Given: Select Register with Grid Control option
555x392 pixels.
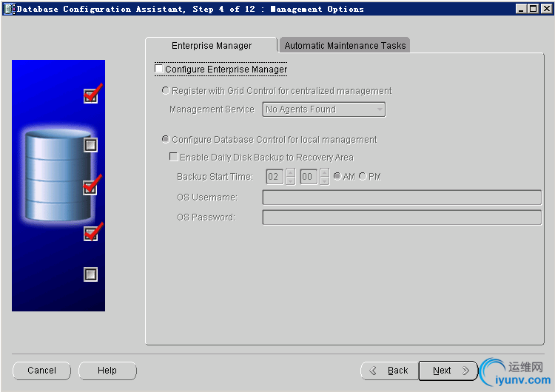Looking at the screenshot, I should click(165, 90).
